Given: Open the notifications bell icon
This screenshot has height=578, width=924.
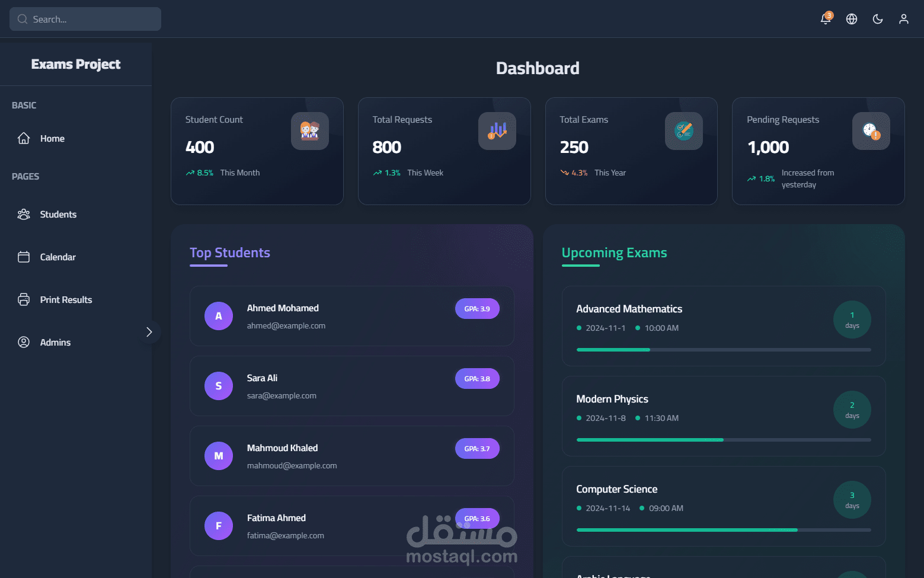Looking at the screenshot, I should coord(825,19).
